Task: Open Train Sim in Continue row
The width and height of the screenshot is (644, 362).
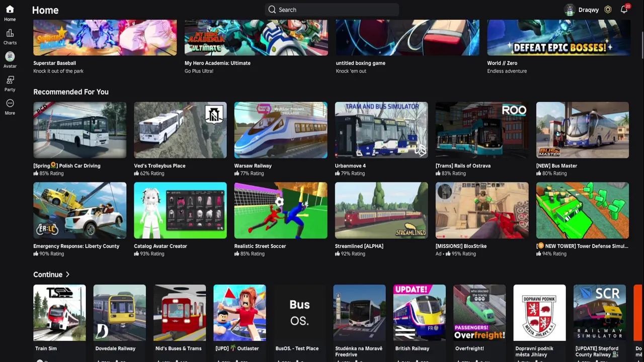Action: point(59,313)
